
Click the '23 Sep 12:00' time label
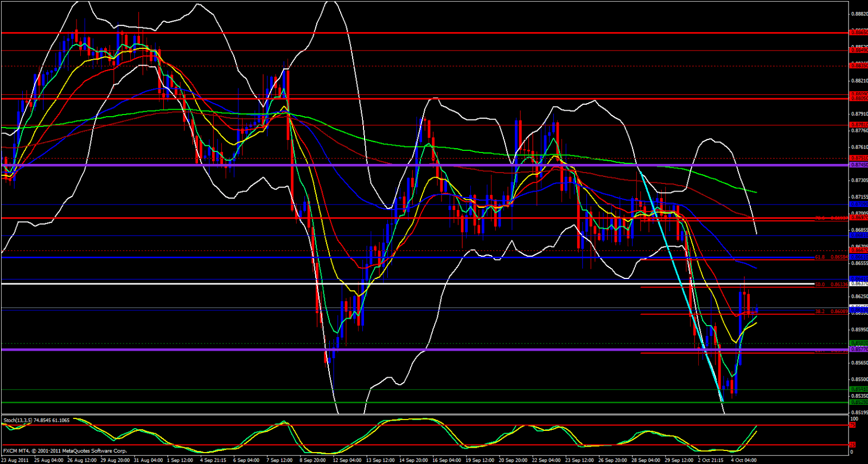point(580,460)
